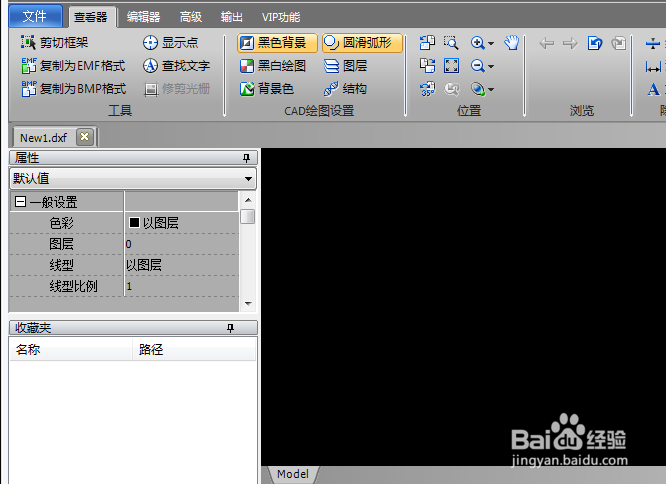Open the zoom in dropdown arrow
Screen dimensions: 666x484
point(491,43)
